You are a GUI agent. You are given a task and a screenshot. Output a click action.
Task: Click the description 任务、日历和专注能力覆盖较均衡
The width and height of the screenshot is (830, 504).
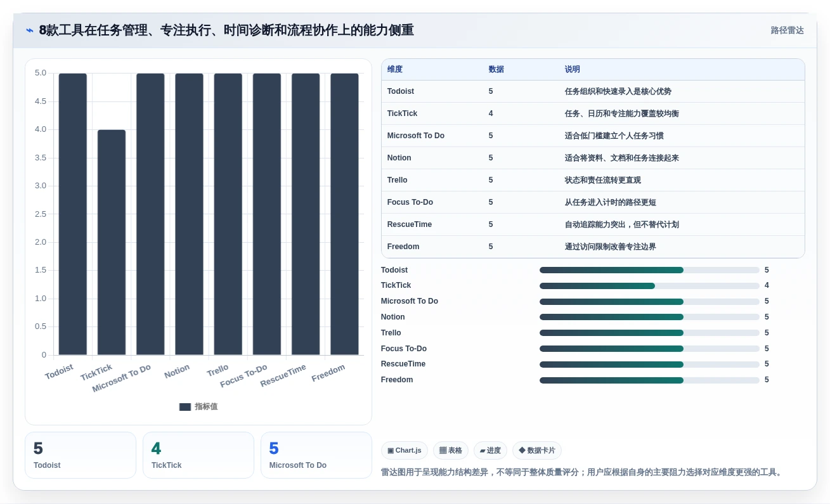point(622,113)
